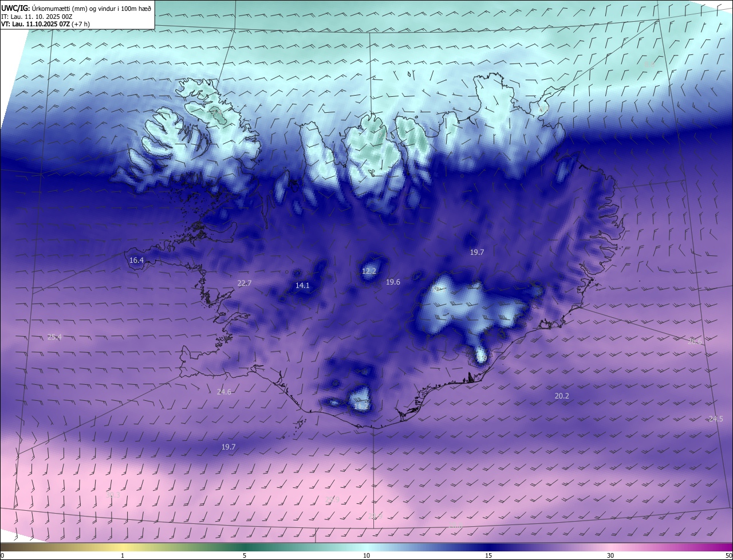Select the valid time line "VT: Lau. 11.10.2025 07Z (+7 h)"
Viewport: 733px width, 560px height.
point(45,23)
